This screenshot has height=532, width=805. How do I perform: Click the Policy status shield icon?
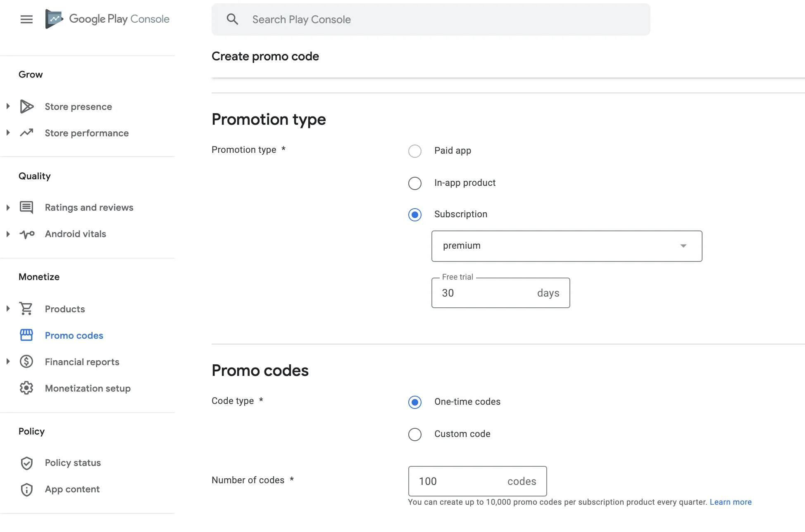pos(26,463)
